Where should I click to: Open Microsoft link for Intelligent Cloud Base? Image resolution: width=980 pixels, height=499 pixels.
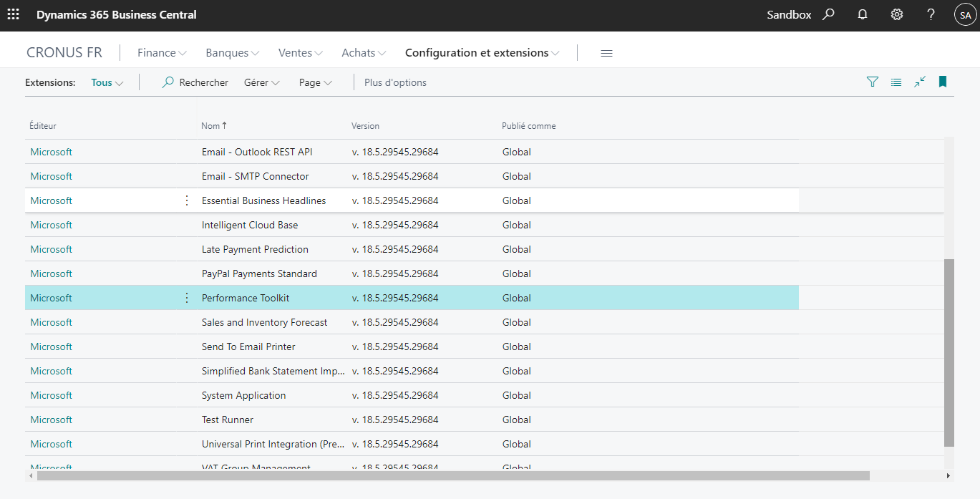52,225
